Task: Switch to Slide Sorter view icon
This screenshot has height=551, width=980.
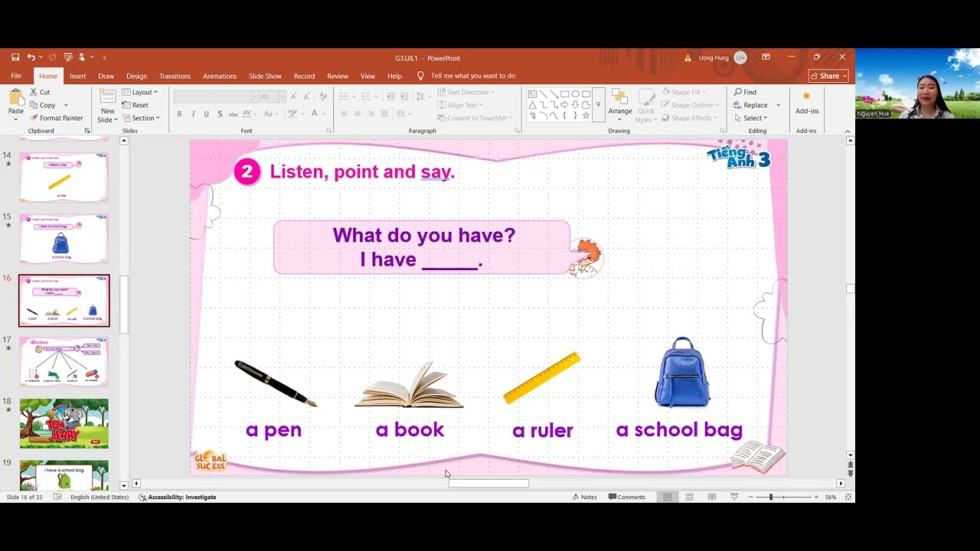Action: tap(690, 497)
